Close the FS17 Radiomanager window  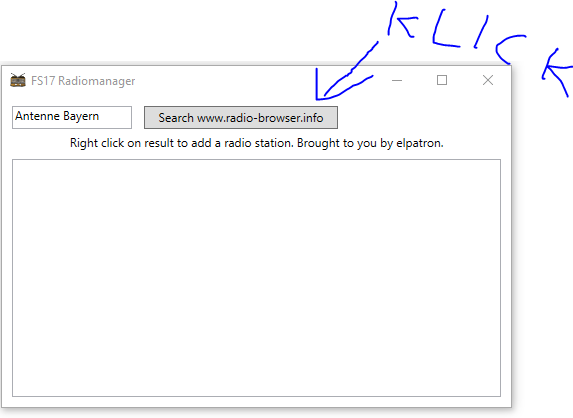[488, 80]
